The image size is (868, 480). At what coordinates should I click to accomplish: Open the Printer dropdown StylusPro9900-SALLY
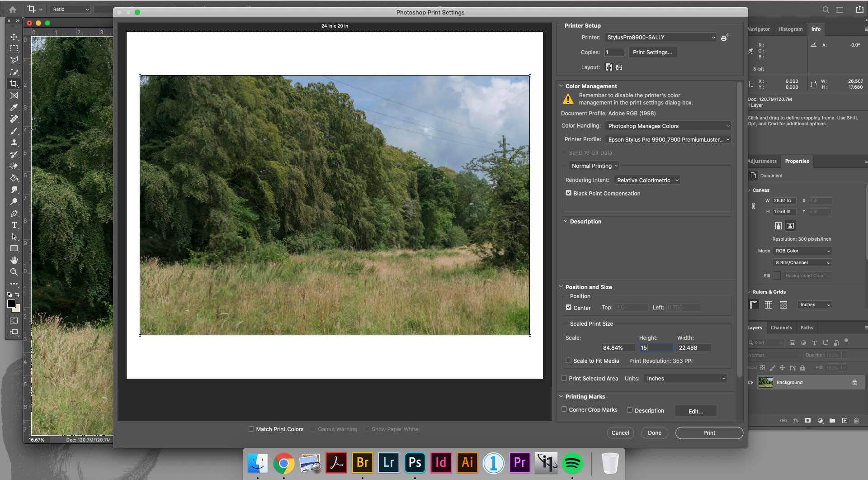click(660, 37)
